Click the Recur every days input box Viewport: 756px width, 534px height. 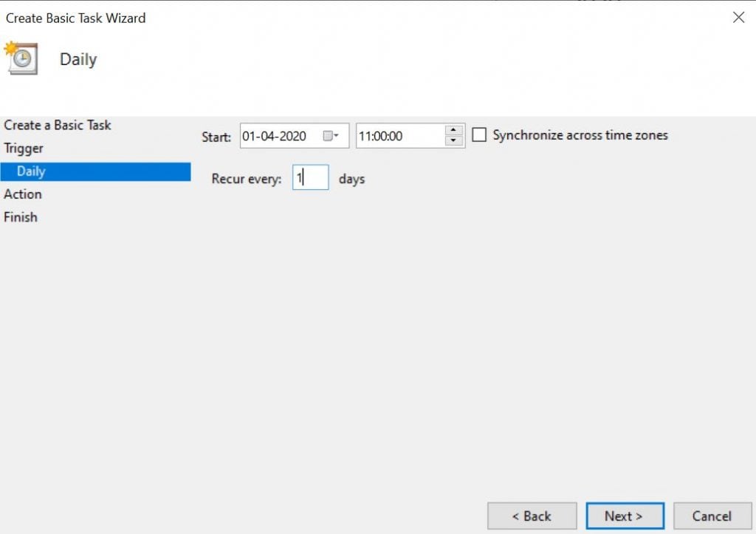[x=311, y=177]
